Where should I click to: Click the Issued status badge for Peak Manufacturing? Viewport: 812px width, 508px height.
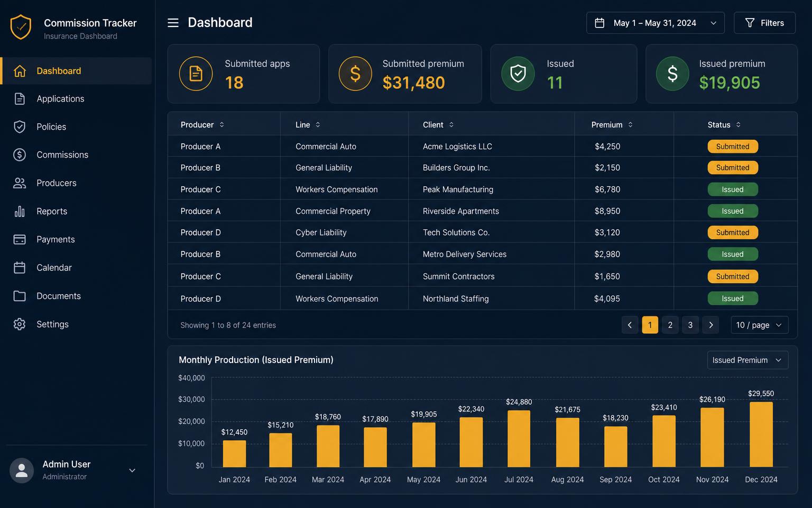[733, 189]
